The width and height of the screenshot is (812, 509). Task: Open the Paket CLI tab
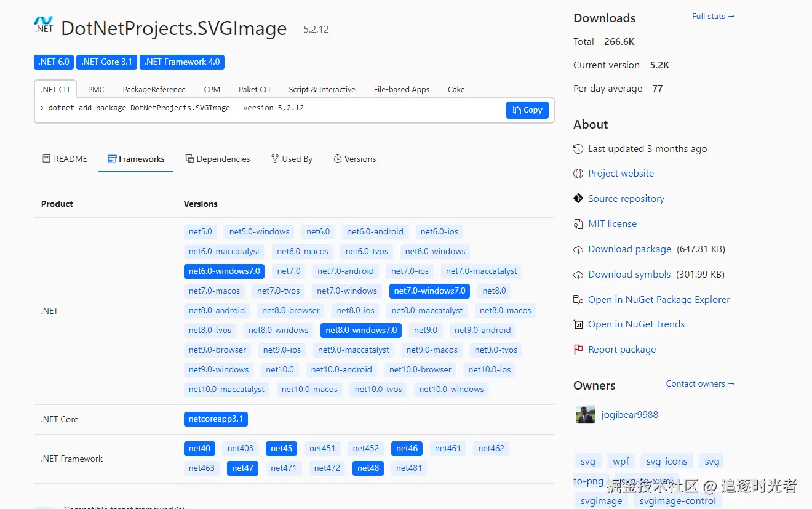click(254, 89)
